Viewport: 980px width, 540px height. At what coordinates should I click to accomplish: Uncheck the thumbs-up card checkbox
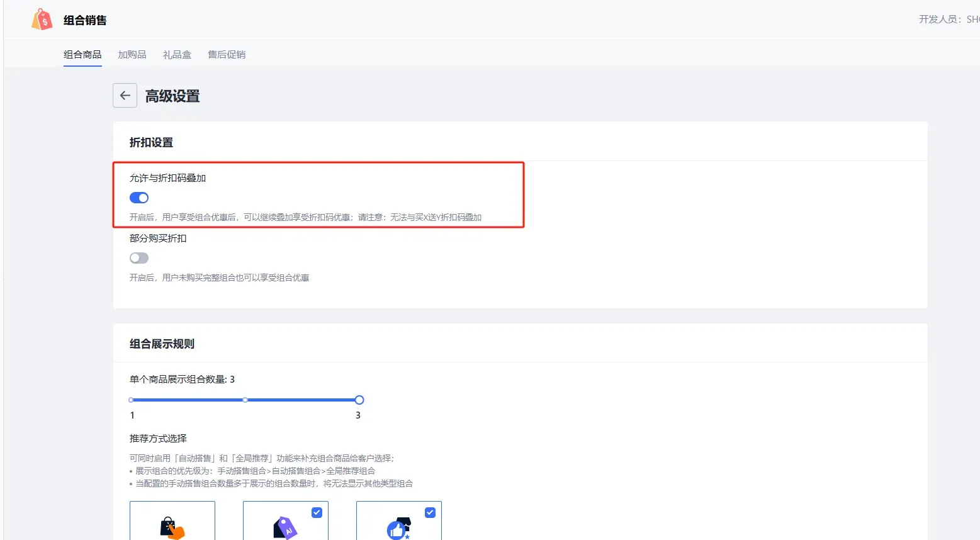coord(430,512)
